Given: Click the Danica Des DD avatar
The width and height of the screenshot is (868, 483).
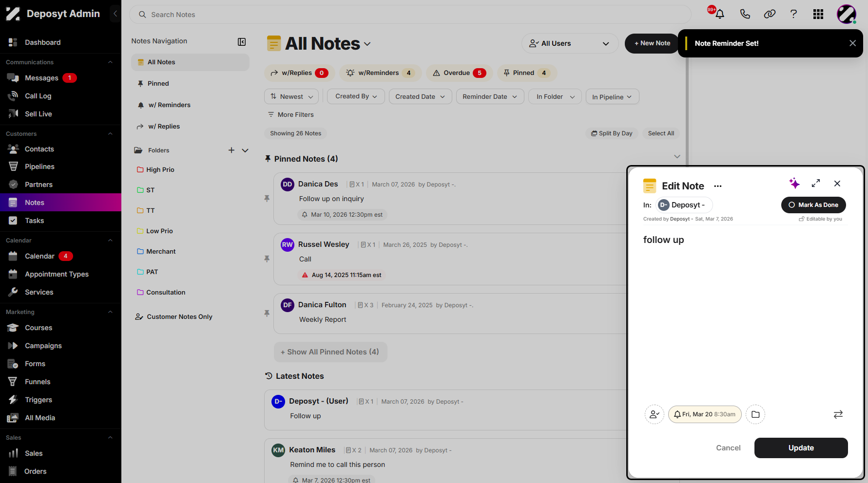Looking at the screenshot, I should (x=288, y=184).
